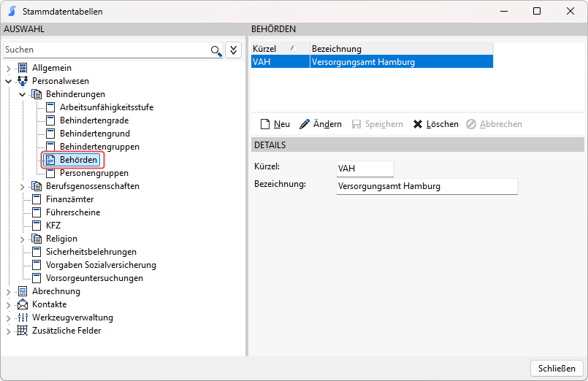Select Finanzämter in the tree
Image resolution: width=588 pixels, height=381 pixels.
pos(69,199)
